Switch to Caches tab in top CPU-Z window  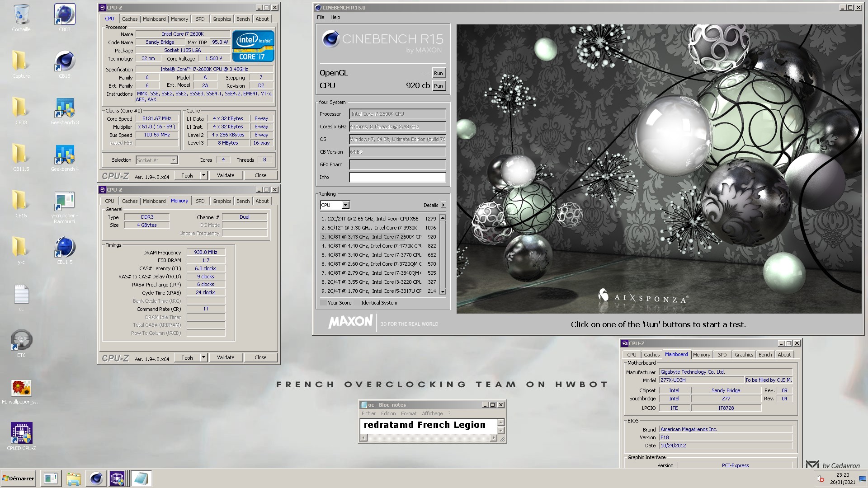[x=129, y=19]
